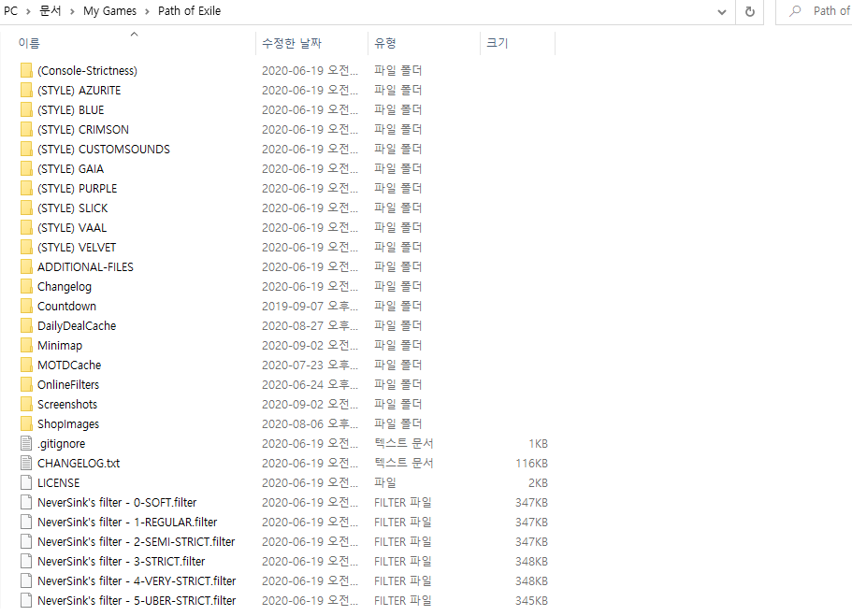Click the (Console-Strictness) folder icon
Screen dimensions: 852x616
[26, 71]
